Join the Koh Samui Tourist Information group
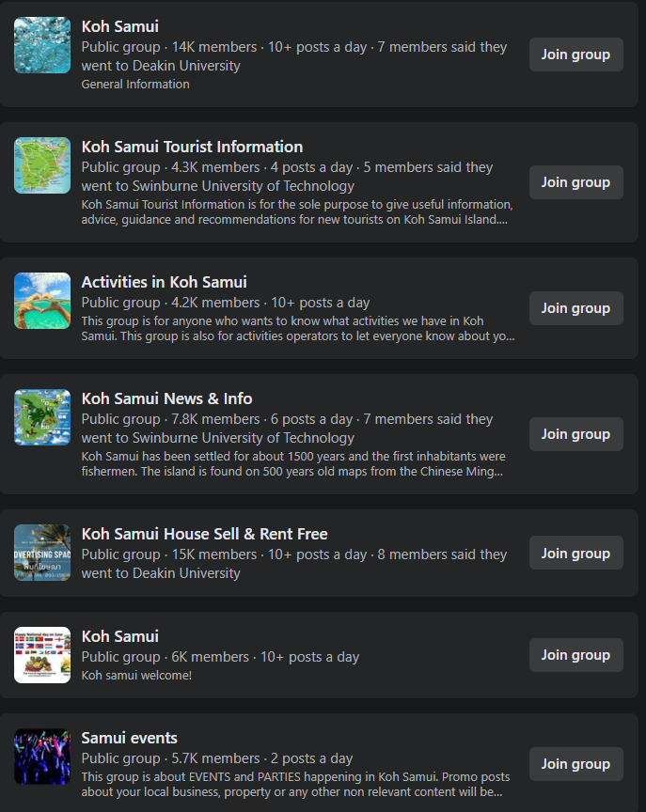The width and height of the screenshot is (646, 812). (576, 182)
